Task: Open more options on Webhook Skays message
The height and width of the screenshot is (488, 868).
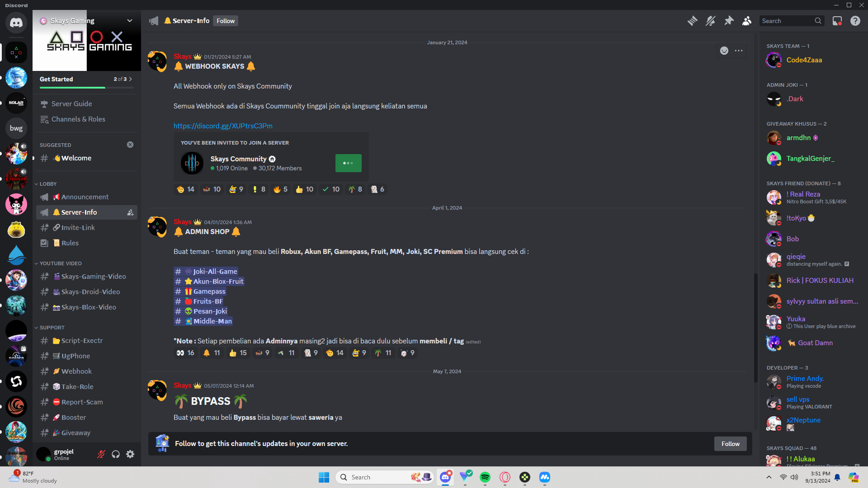Action: 739,51
